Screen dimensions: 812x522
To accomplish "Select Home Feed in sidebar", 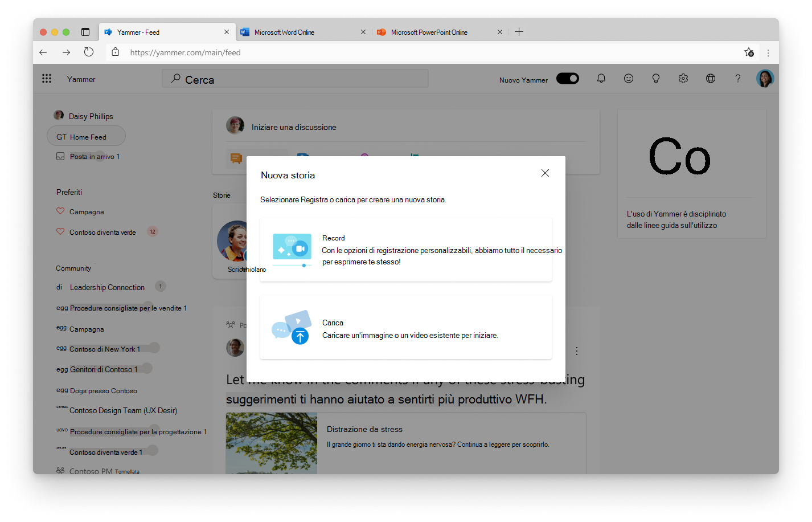I will [x=86, y=137].
